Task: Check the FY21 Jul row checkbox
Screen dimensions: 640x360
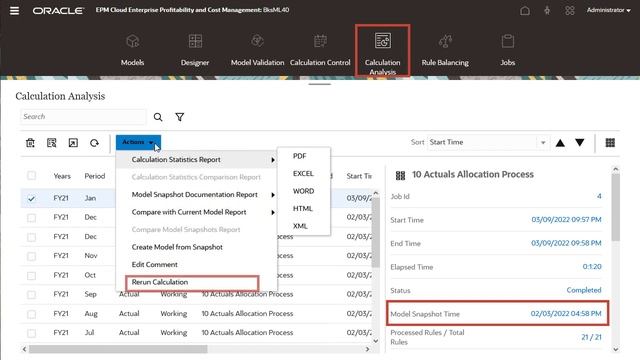Action: pyautogui.click(x=31, y=333)
